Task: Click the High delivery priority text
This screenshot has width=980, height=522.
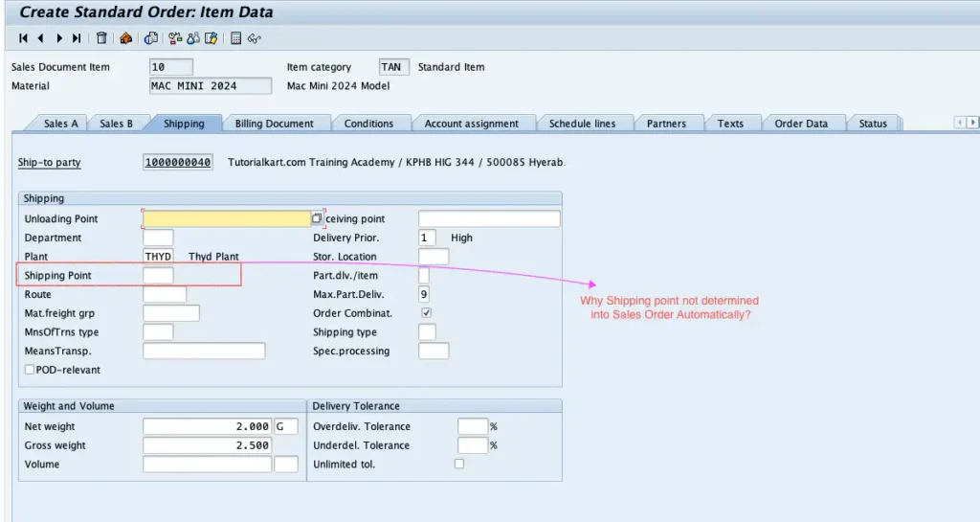Action: click(462, 238)
